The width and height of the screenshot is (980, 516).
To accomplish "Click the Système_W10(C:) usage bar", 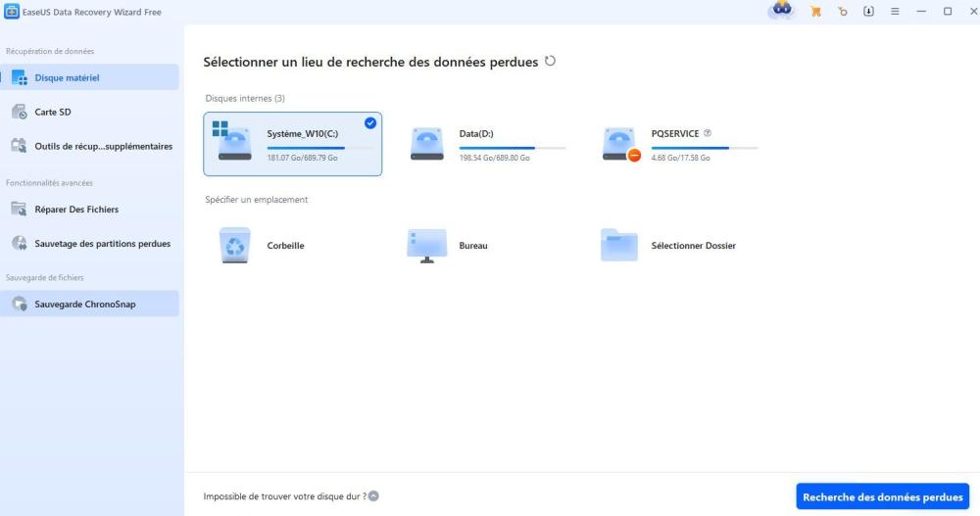I will pyautogui.click(x=320, y=148).
